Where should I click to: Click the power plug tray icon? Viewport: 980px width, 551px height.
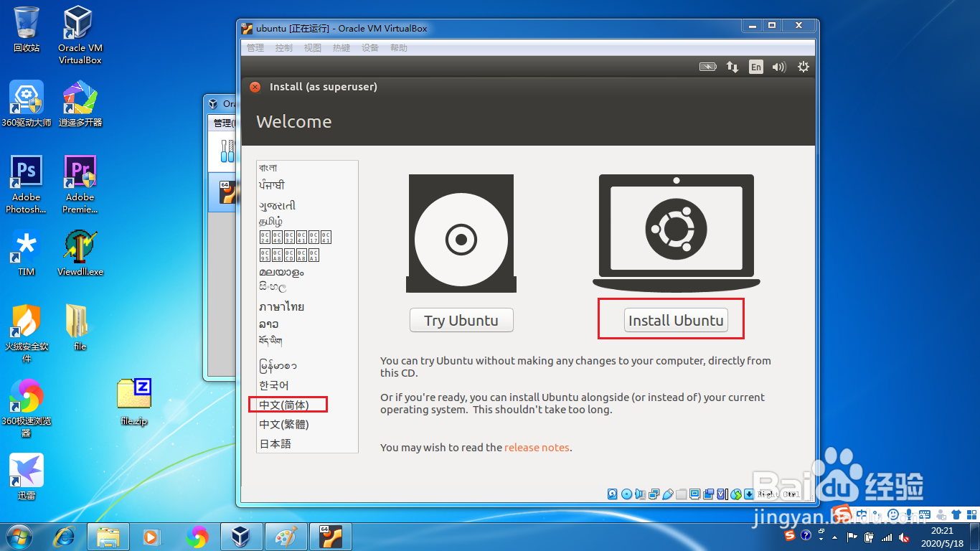868,537
